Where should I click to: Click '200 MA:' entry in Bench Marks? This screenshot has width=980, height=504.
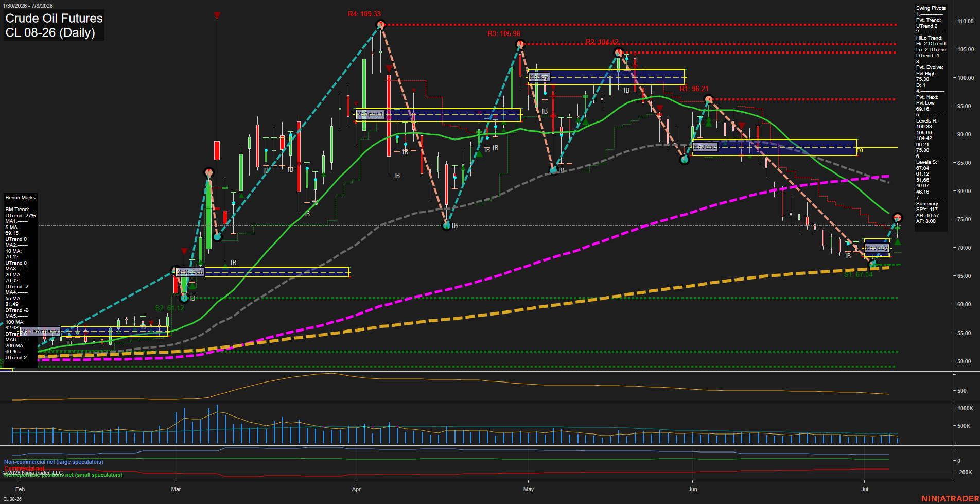click(14, 346)
